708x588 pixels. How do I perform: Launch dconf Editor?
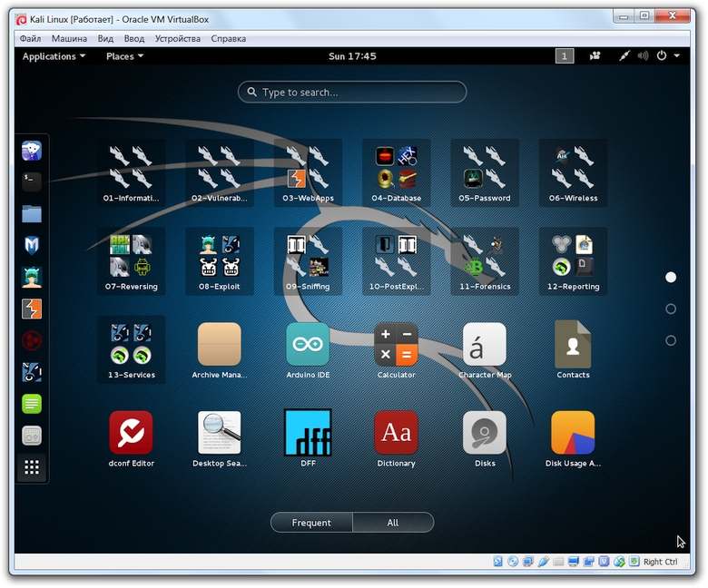click(131, 438)
